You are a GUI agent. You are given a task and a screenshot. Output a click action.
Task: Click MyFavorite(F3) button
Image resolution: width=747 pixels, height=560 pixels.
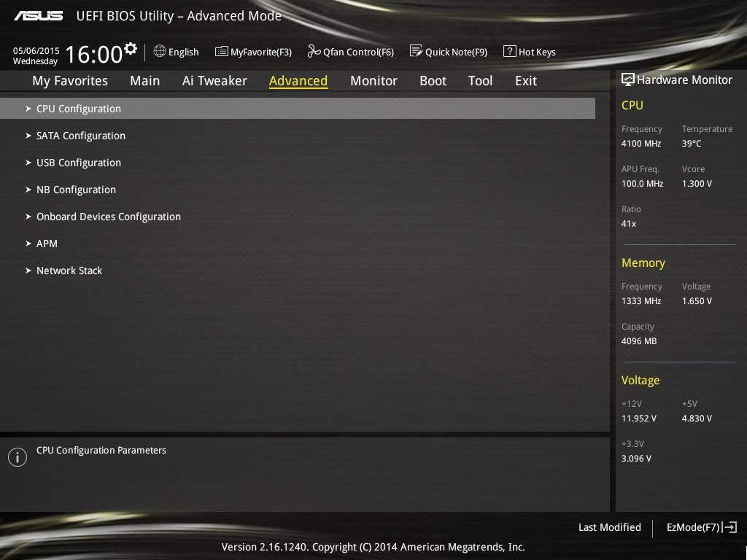pos(253,52)
